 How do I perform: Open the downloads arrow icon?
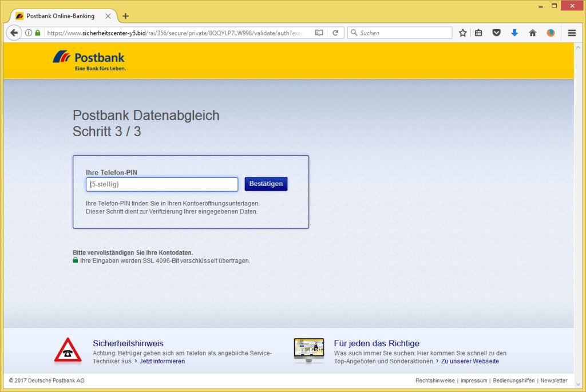click(x=514, y=33)
